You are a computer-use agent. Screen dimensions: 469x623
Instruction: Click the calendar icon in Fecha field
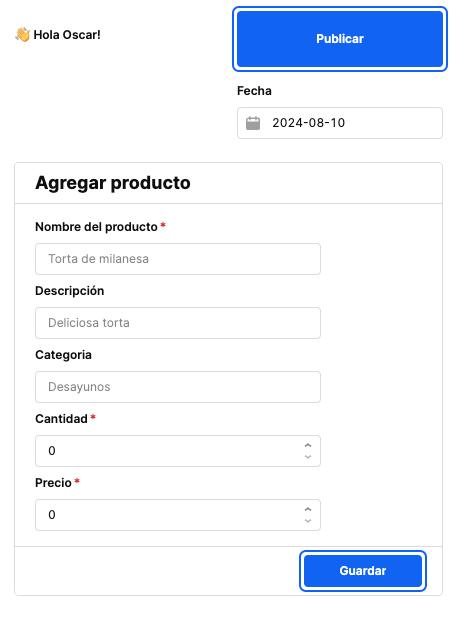[x=253, y=123]
